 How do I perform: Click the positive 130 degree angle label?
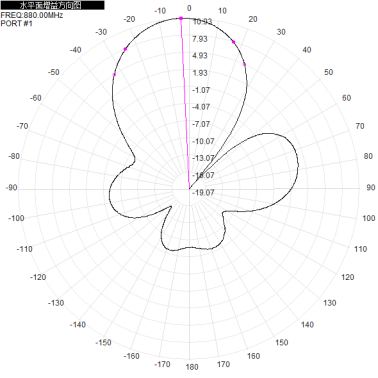(330, 303)
